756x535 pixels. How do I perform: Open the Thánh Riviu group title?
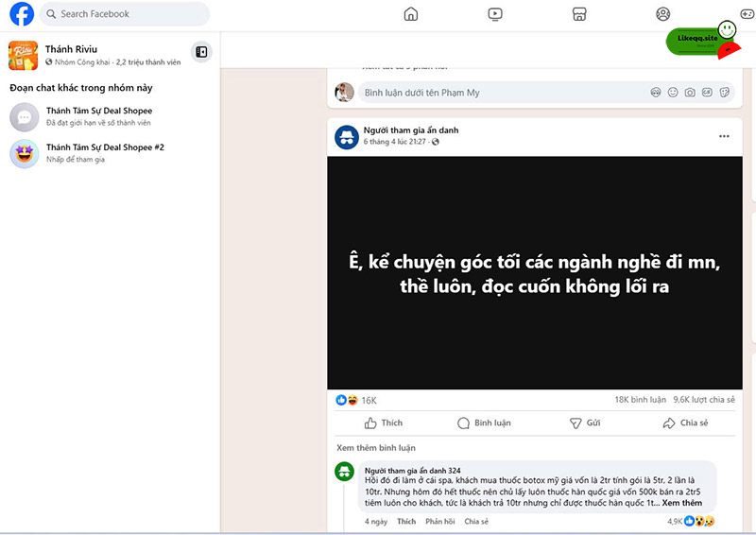(72, 49)
